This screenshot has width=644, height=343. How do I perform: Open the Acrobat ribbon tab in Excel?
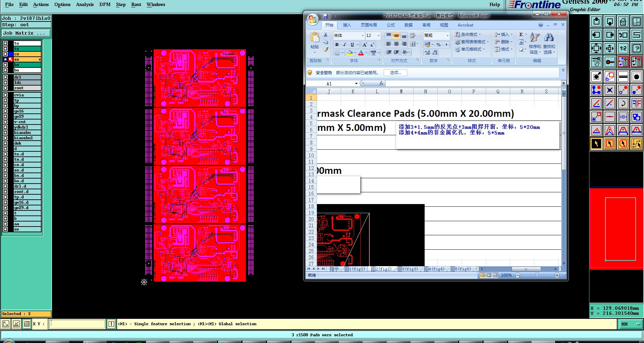coord(466,25)
